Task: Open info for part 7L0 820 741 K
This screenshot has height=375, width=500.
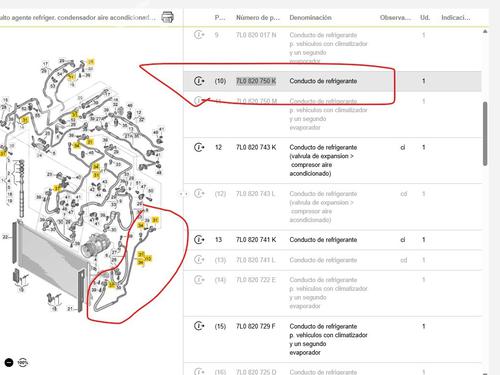Action: pos(199,239)
